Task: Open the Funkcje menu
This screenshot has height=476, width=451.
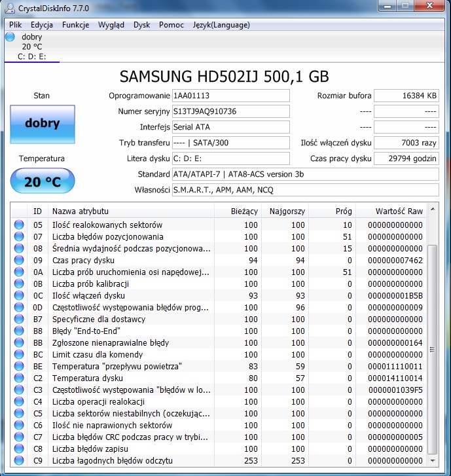Action: click(75, 25)
